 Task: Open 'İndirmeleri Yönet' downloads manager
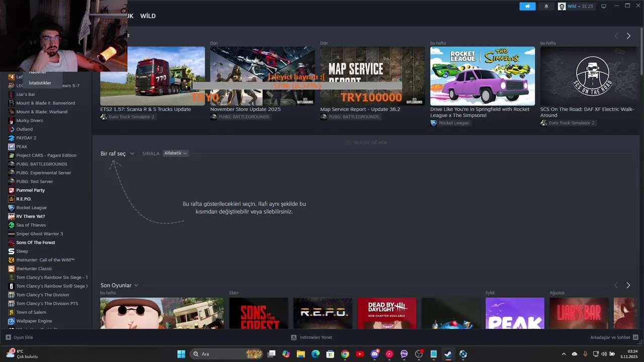311,337
